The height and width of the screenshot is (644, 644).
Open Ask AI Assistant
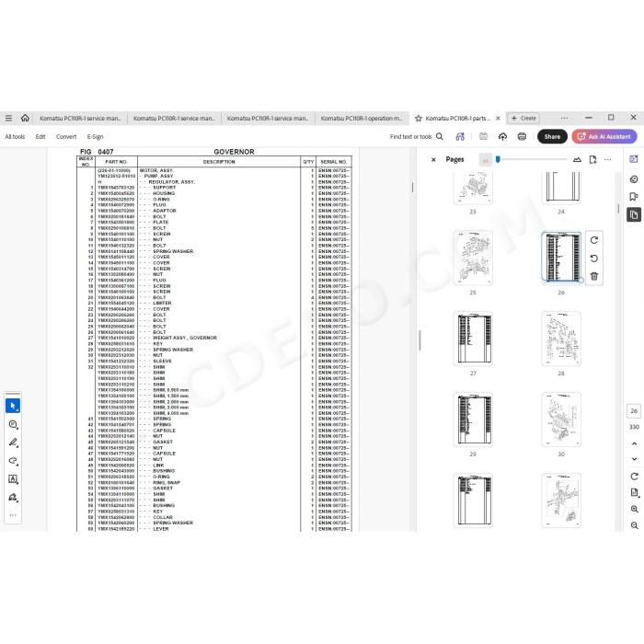(604, 137)
